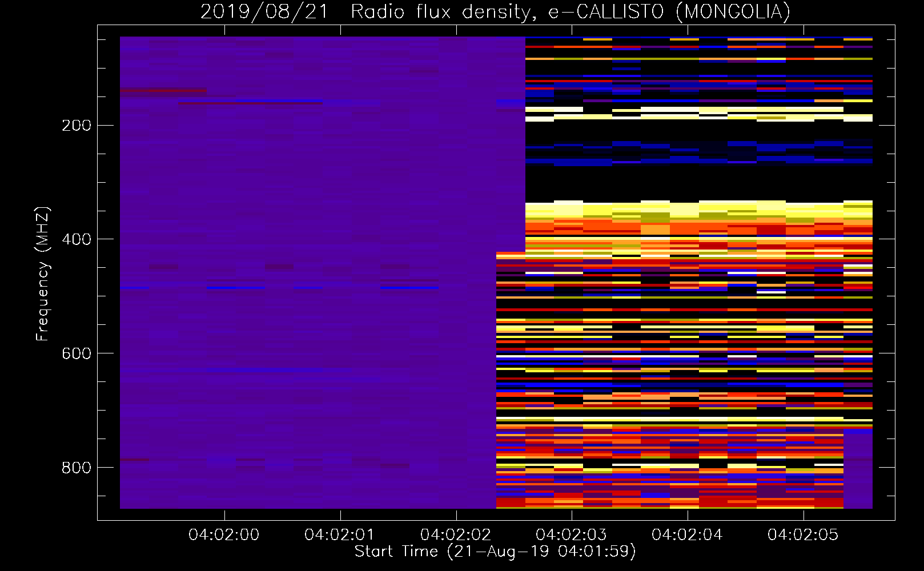924x571 pixels.
Task: Select the 'Frequency (MHZ)' axis label
Action: [43, 274]
